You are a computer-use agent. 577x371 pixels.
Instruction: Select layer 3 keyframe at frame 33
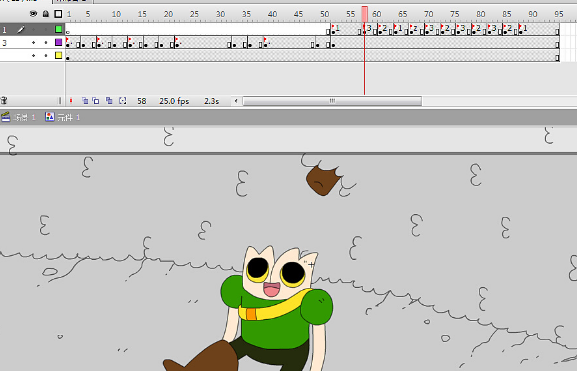point(234,43)
